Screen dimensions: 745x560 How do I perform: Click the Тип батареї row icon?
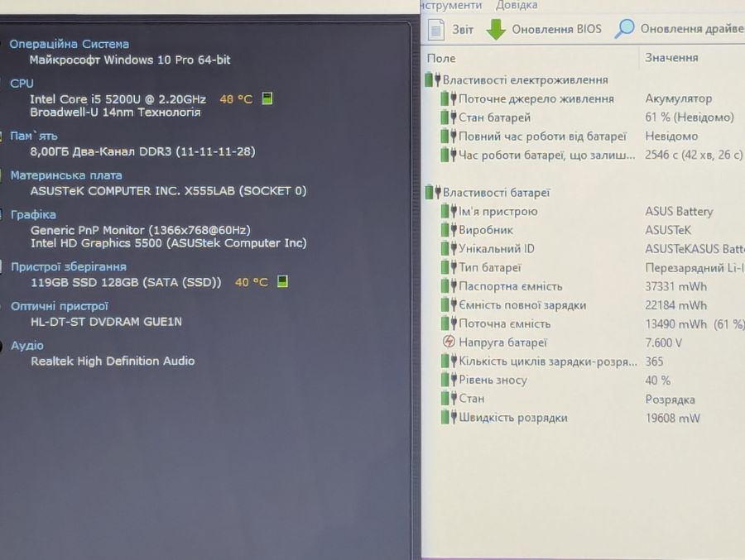pyautogui.click(x=449, y=267)
